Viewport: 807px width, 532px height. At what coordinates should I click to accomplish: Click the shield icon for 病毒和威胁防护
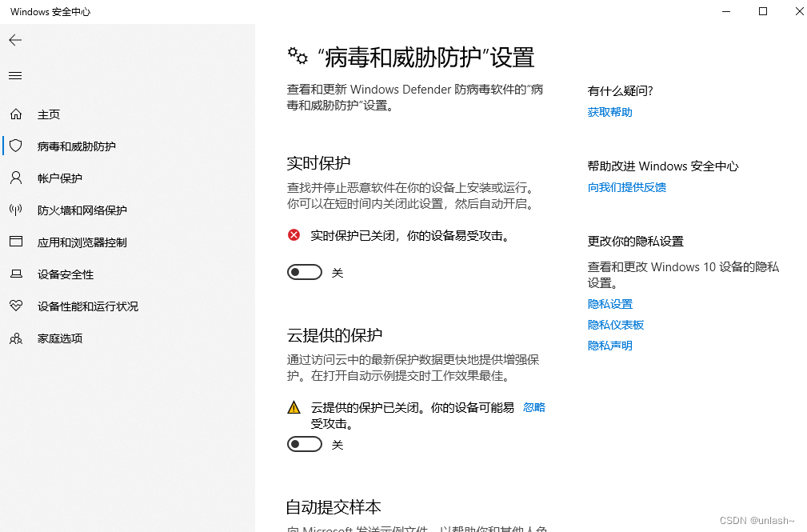(16, 146)
